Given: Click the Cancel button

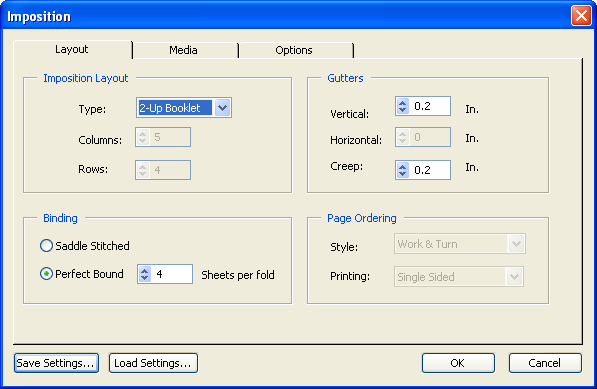Looking at the screenshot, I should pos(545,363).
